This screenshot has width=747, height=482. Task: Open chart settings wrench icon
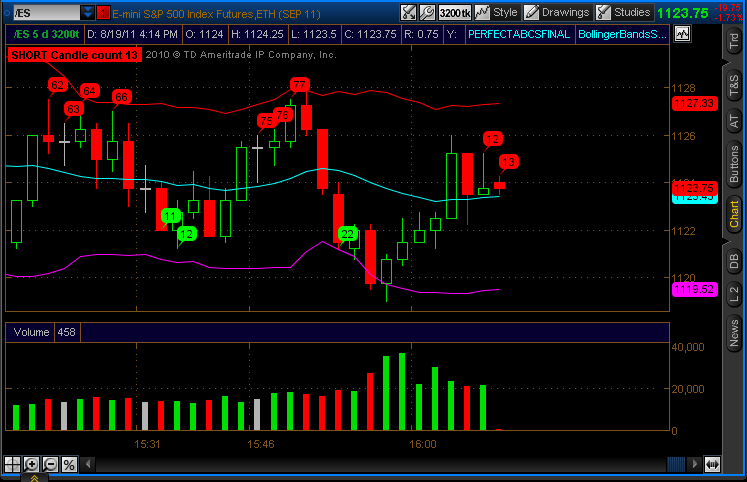click(x=427, y=12)
